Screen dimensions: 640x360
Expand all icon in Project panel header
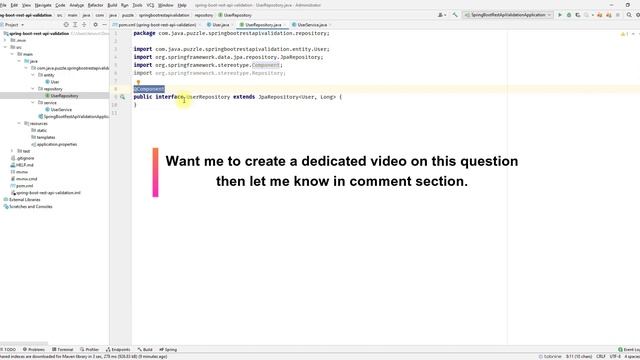(75, 25)
